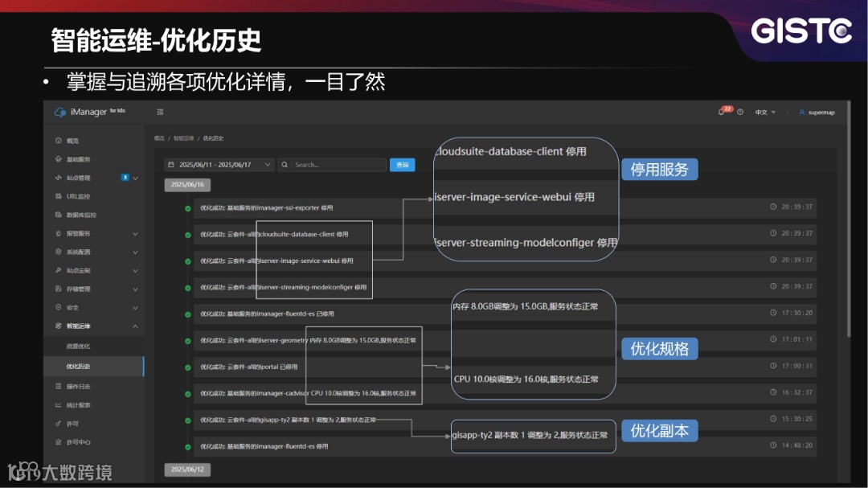Click the iManager cloud logo icon
The height and width of the screenshot is (488, 868).
coord(59,112)
